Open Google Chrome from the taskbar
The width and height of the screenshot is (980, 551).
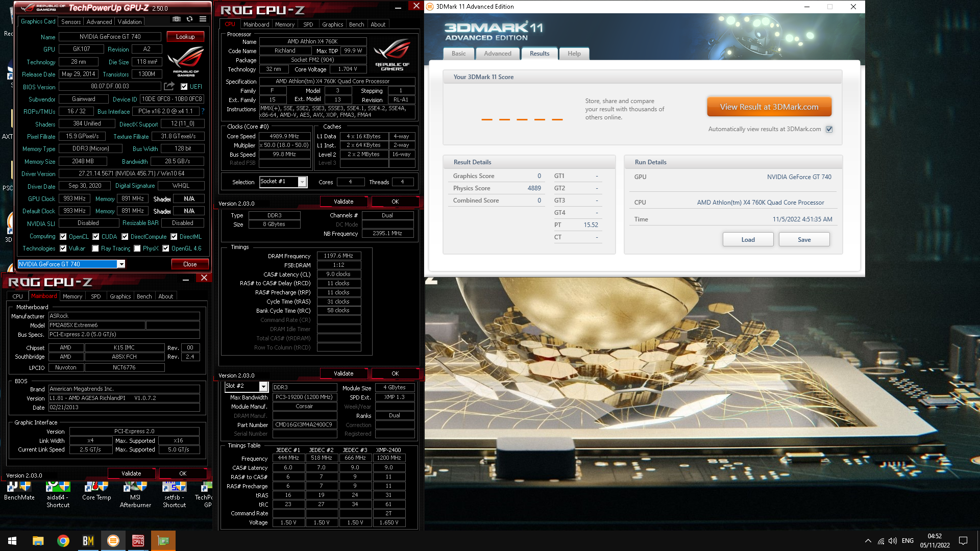(x=63, y=541)
